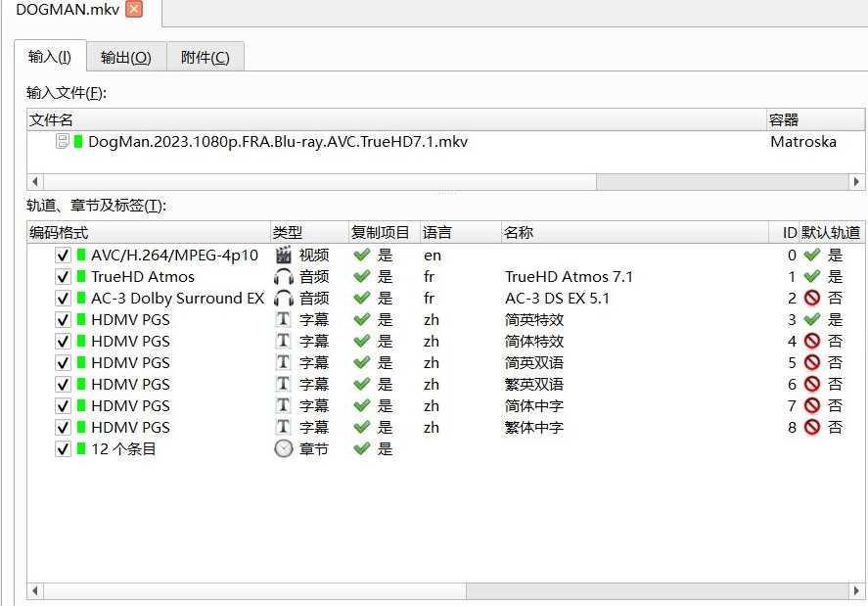
Task: Click the TrueHD Atmos headphones audio icon
Action: pyautogui.click(x=284, y=277)
